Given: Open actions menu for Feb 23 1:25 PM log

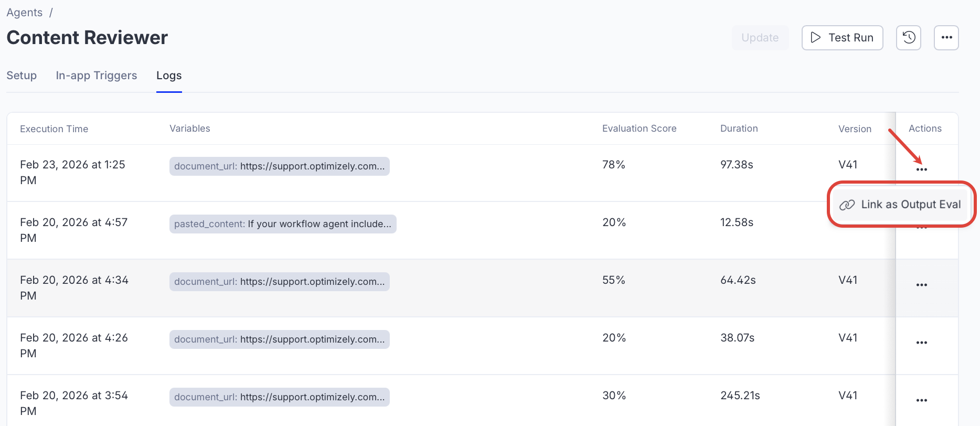Looking at the screenshot, I should coord(921,169).
